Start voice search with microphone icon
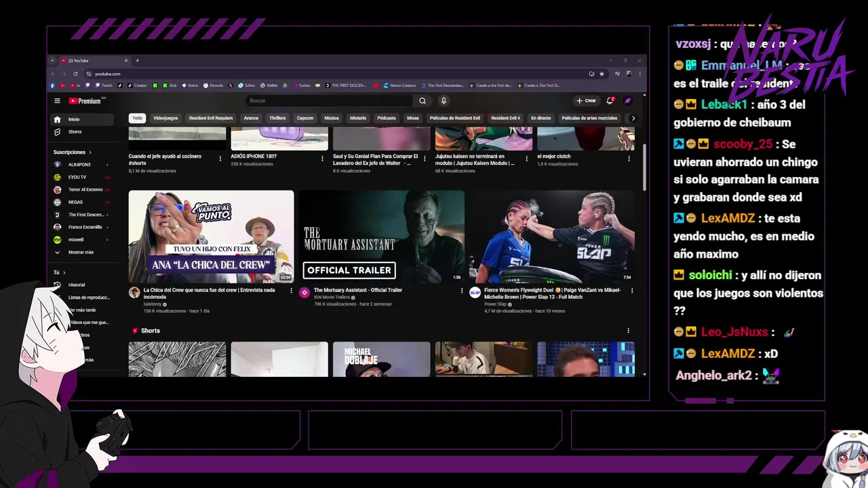Viewport: 868px width, 488px height. pos(443,101)
